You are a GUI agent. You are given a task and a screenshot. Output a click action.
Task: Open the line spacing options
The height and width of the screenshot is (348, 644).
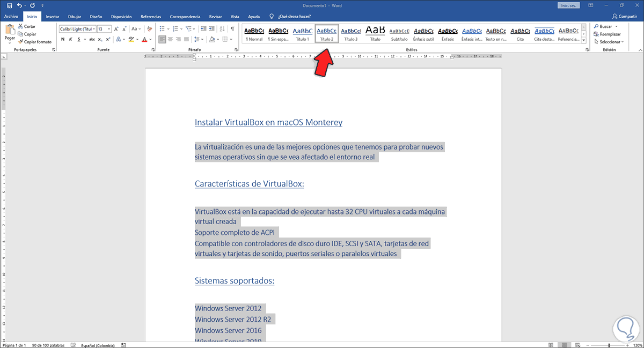pos(198,39)
